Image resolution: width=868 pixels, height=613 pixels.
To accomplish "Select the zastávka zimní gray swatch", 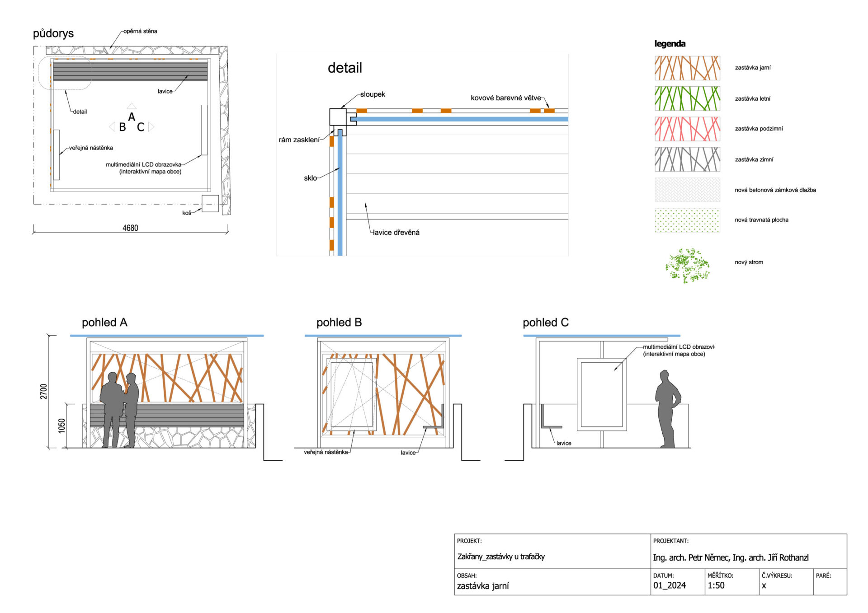I will pos(687,159).
